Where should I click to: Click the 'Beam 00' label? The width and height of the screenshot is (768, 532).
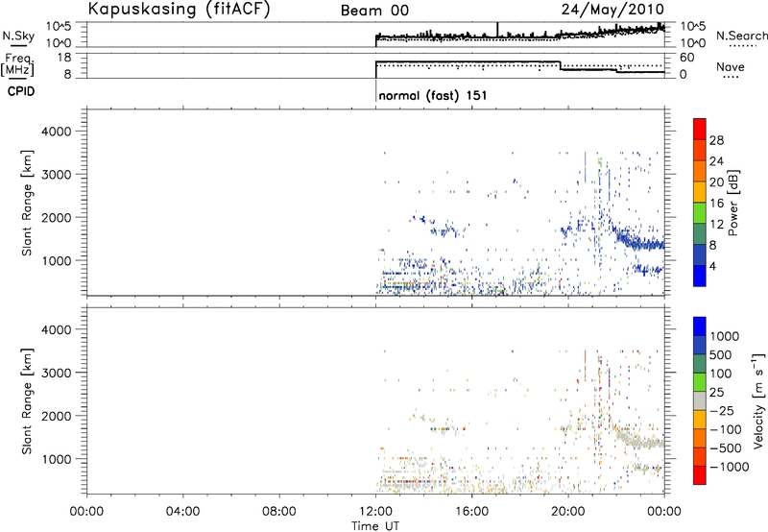(374, 11)
